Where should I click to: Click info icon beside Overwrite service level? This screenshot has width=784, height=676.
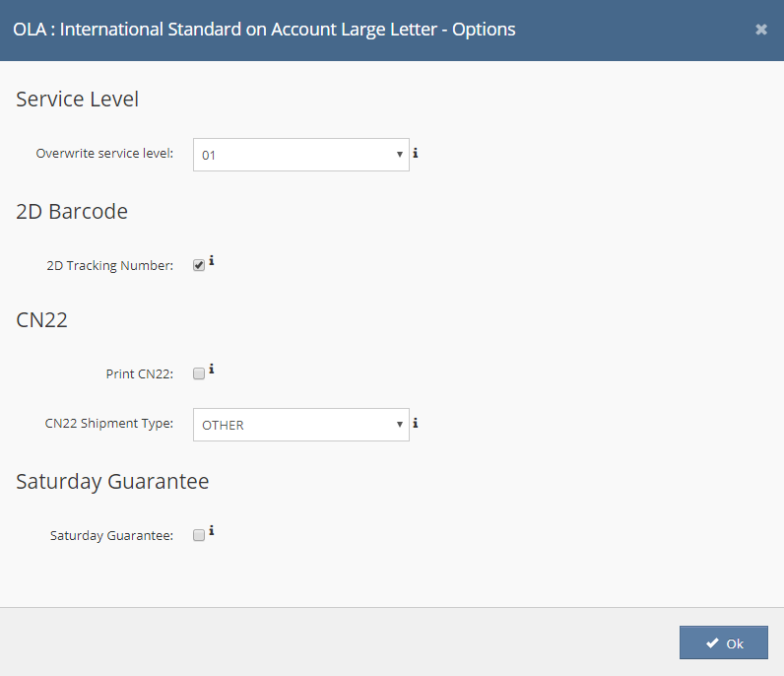(x=416, y=153)
